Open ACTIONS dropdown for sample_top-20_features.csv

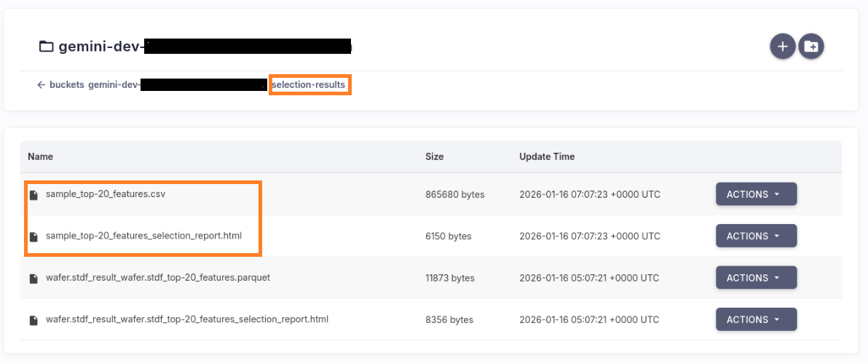tap(756, 194)
